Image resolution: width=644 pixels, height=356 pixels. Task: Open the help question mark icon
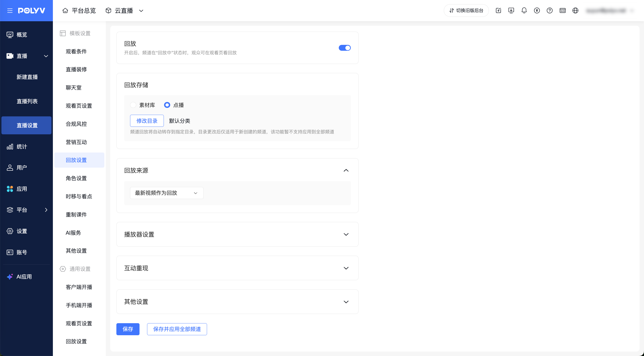(x=550, y=10)
